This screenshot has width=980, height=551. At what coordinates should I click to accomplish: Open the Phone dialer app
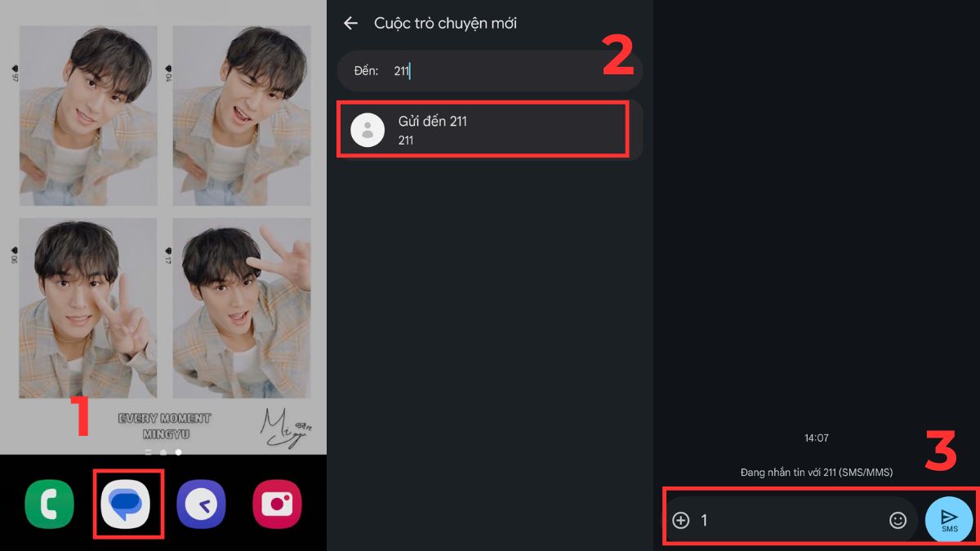49,504
